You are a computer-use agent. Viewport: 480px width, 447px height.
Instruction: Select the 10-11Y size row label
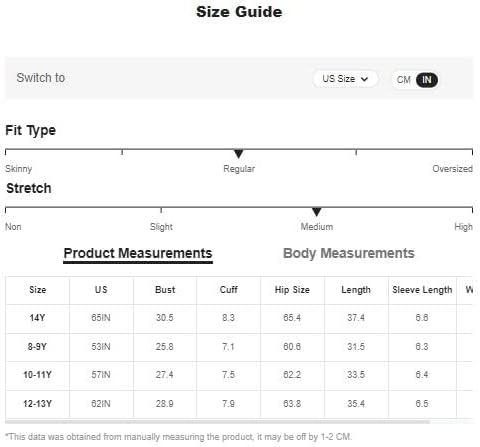[x=37, y=375]
